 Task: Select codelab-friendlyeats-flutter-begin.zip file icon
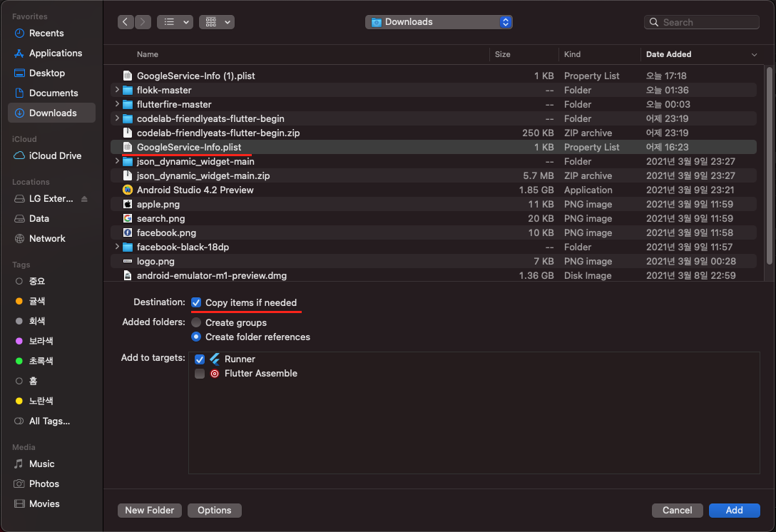click(x=128, y=133)
